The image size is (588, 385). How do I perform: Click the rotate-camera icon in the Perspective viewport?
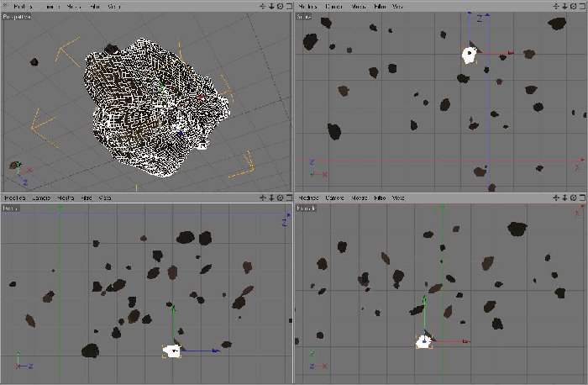coord(280,6)
